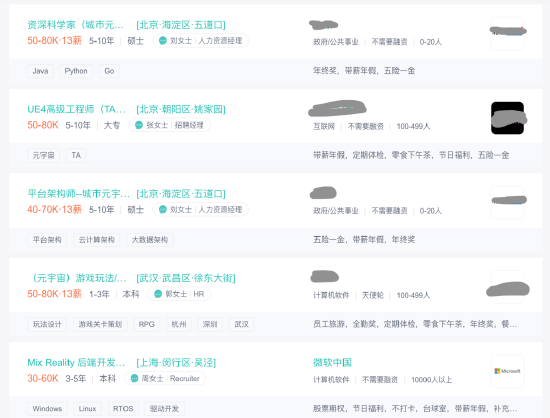Click chat icon beside 张女士 招聘经理
The height and width of the screenshot is (418, 550).
click(x=139, y=125)
